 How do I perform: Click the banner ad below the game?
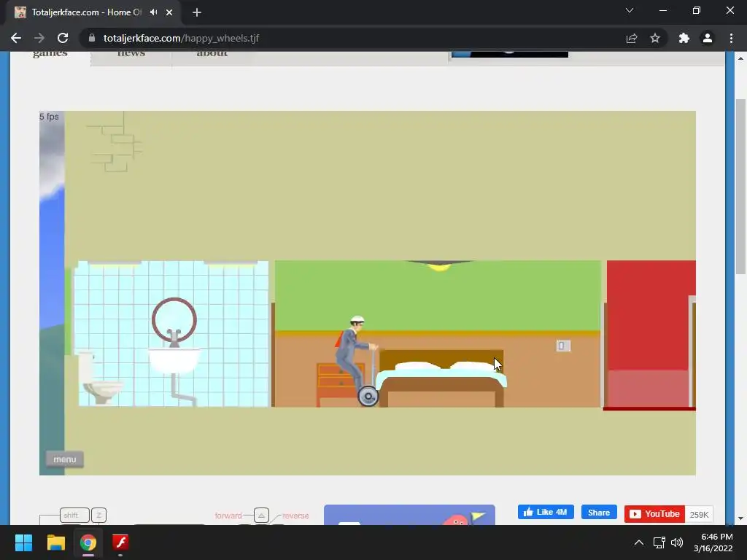point(409,515)
